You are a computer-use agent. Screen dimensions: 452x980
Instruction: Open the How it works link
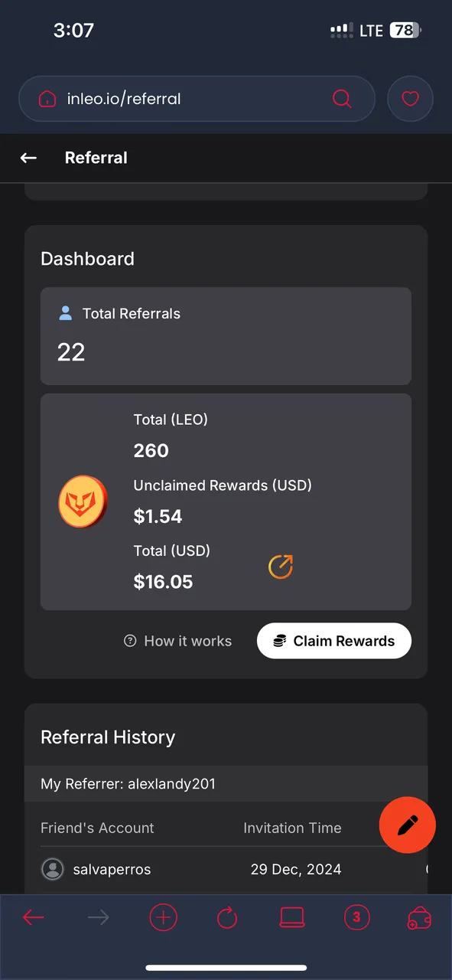tap(177, 641)
